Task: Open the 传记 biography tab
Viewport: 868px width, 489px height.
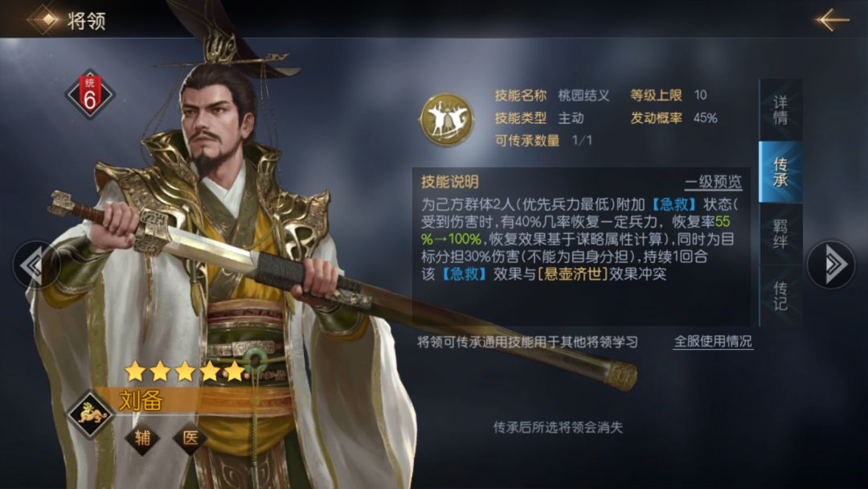Action: click(780, 296)
